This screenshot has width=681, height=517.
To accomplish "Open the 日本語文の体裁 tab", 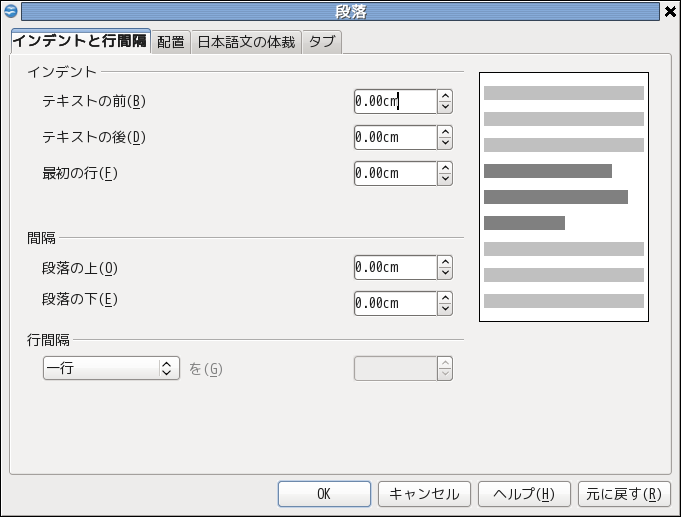I will pos(246,43).
